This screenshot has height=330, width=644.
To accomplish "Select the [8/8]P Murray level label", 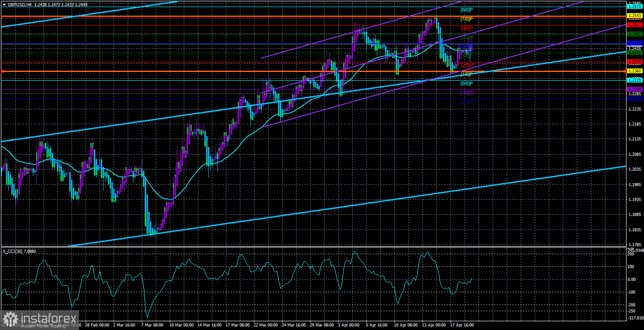I will point(466,9).
